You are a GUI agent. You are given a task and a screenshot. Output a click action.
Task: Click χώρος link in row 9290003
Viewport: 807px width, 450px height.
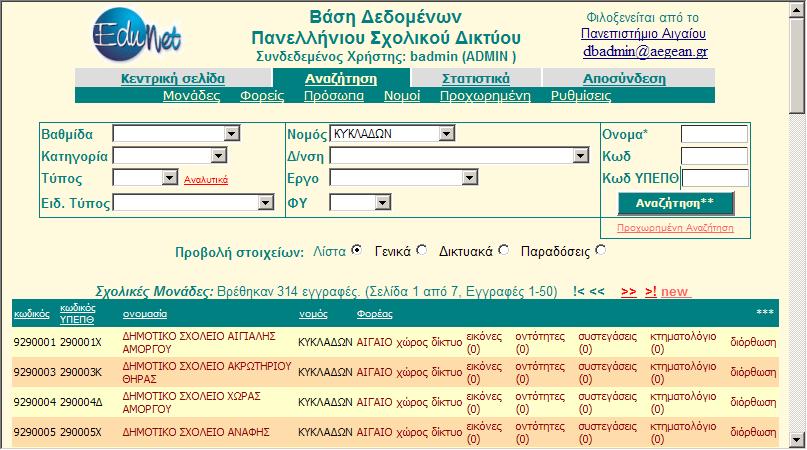tap(412, 372)
